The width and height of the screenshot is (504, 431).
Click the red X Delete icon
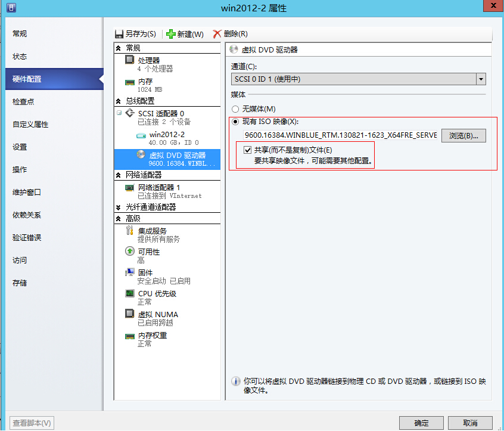[217, 34]
